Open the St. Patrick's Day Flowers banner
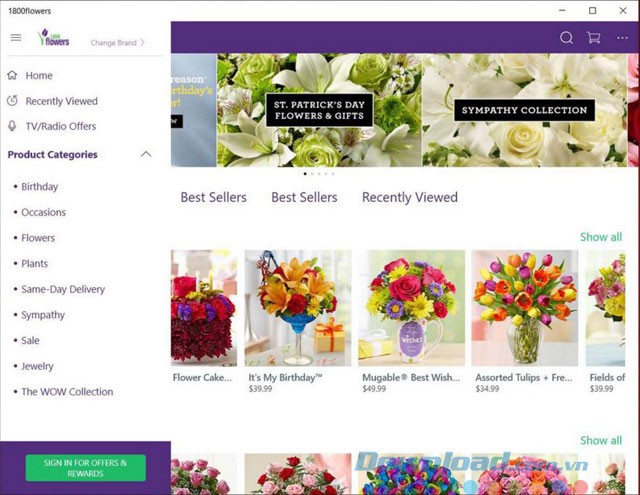 (x=319, y=110)
